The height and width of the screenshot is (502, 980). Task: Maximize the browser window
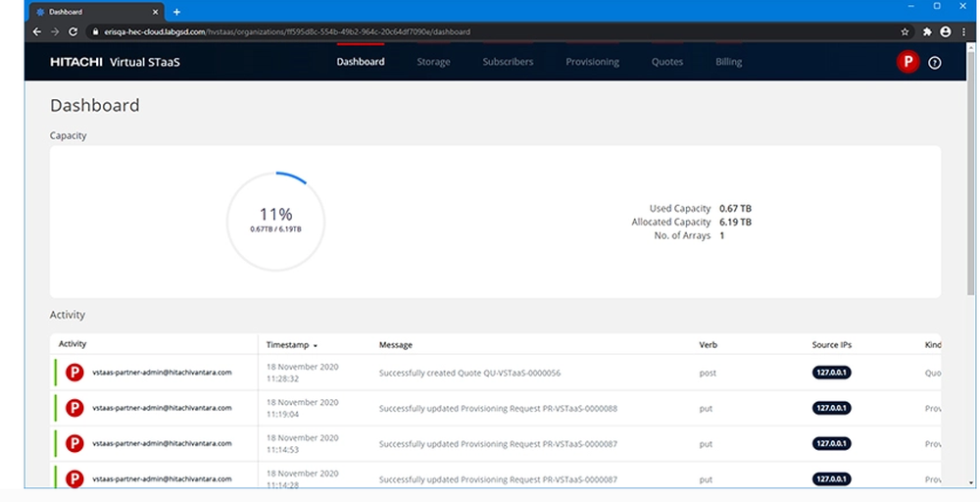[x=937, y=6]
